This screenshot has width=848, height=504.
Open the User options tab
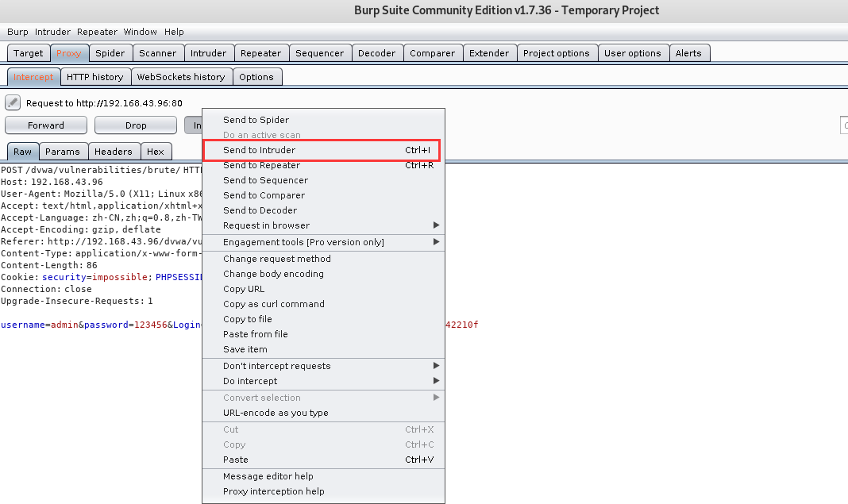[x=632, y=53]
